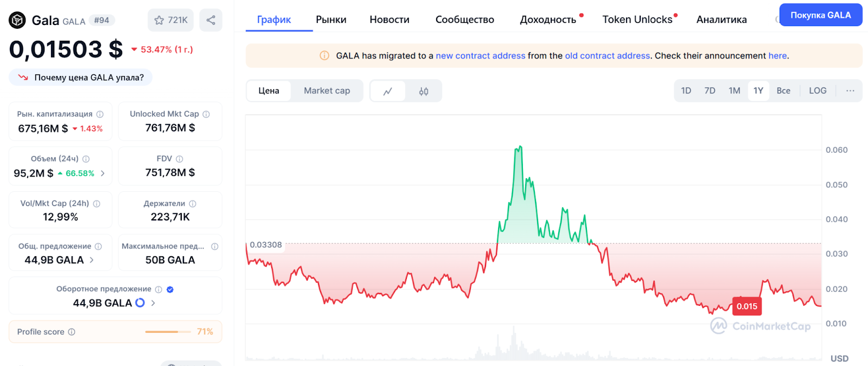
Task: Switch to line chart view icon
Action: pyautogui.click(x=388, y=91)
